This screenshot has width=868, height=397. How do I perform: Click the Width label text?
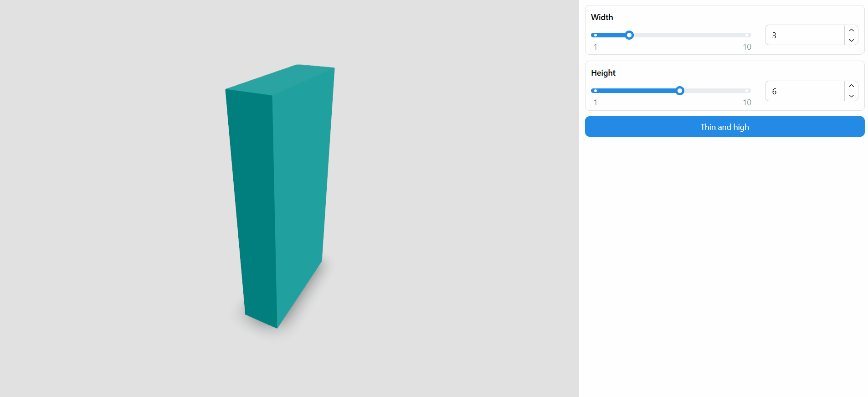[602, 17]
